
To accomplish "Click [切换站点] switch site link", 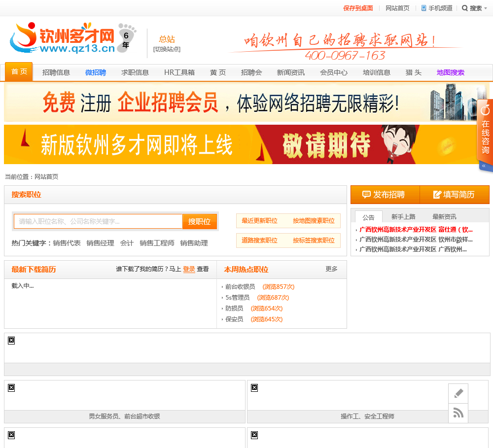I will coord(167,49).
